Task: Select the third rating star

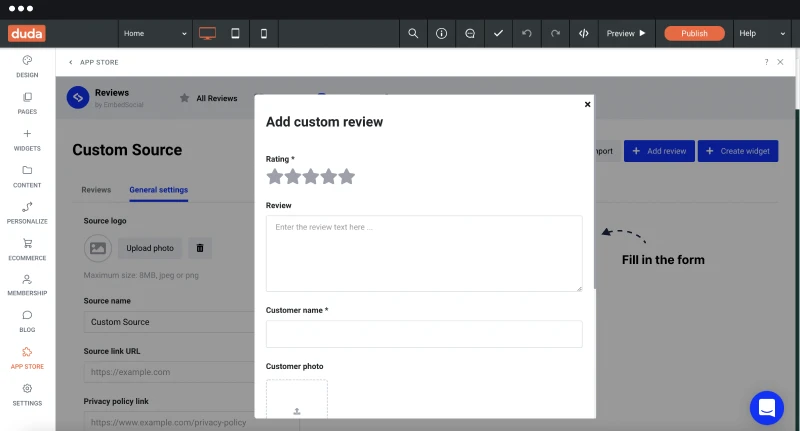Action: (x=311, y=176)
